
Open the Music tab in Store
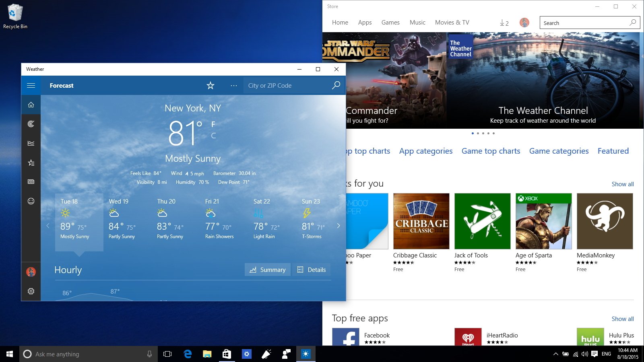(417, 23)
